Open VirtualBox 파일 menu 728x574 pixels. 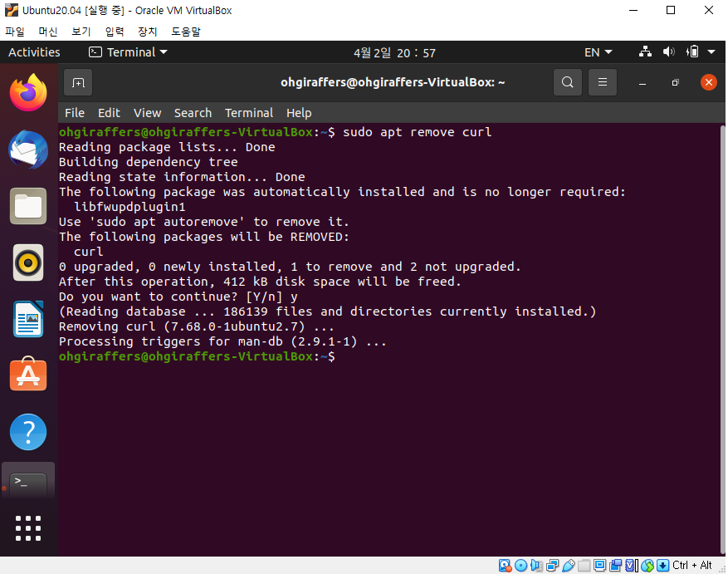tap(15, 31)
